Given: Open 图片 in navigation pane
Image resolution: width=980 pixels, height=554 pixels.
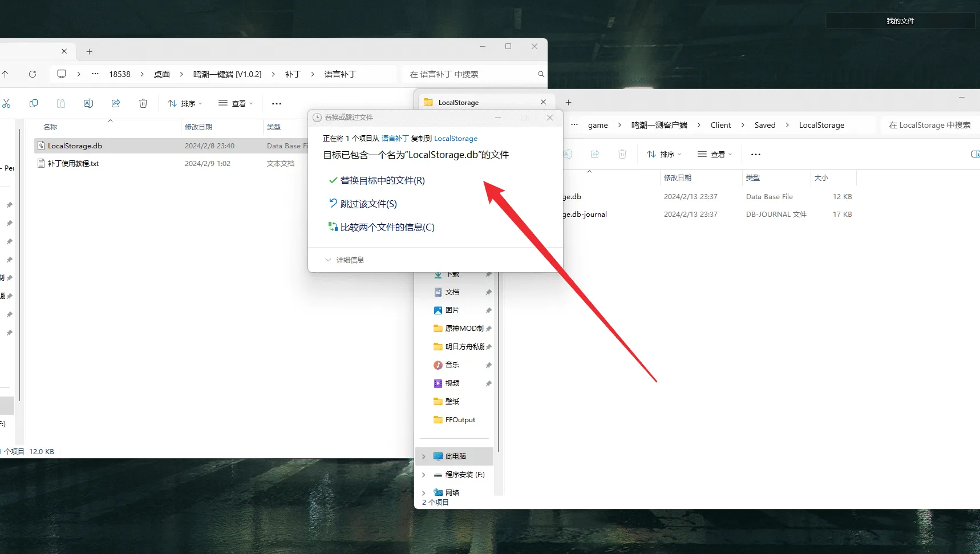Looking at the screenshot, I should pyautogui.click(x=452, y=310).
